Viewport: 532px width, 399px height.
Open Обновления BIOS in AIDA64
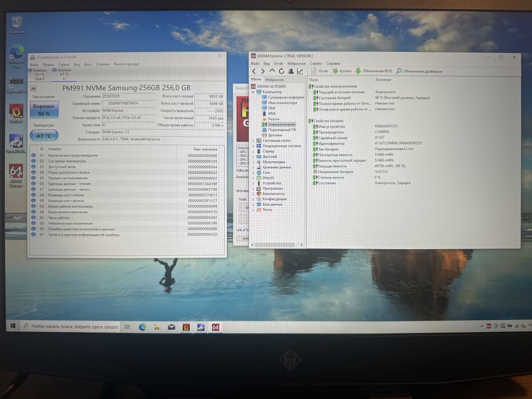(x=373, y=71)
